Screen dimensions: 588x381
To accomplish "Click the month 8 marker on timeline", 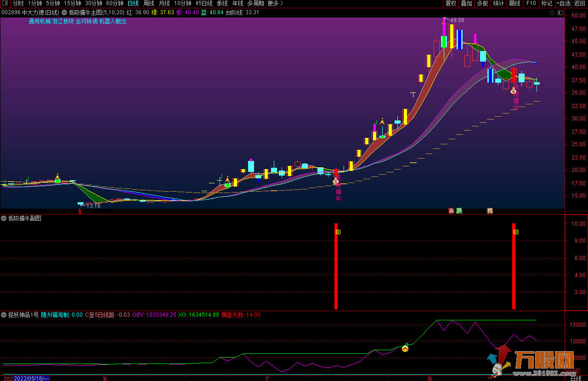I will click(430, 379).
